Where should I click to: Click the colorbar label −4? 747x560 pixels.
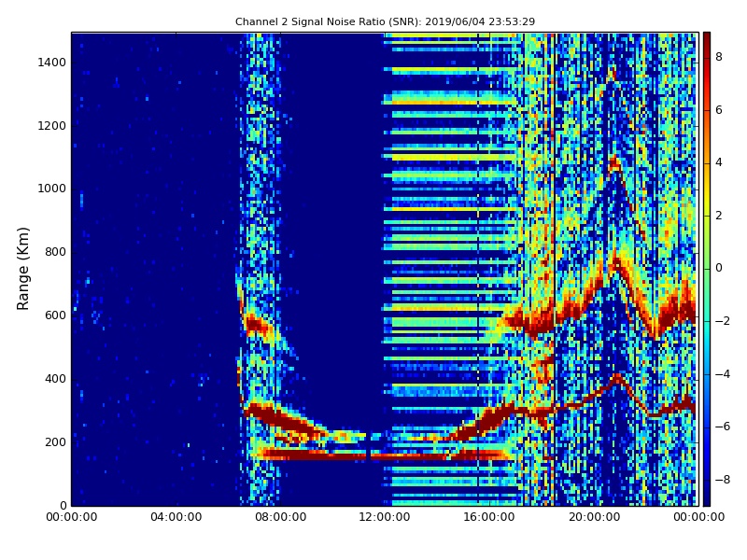pos(722,374)
